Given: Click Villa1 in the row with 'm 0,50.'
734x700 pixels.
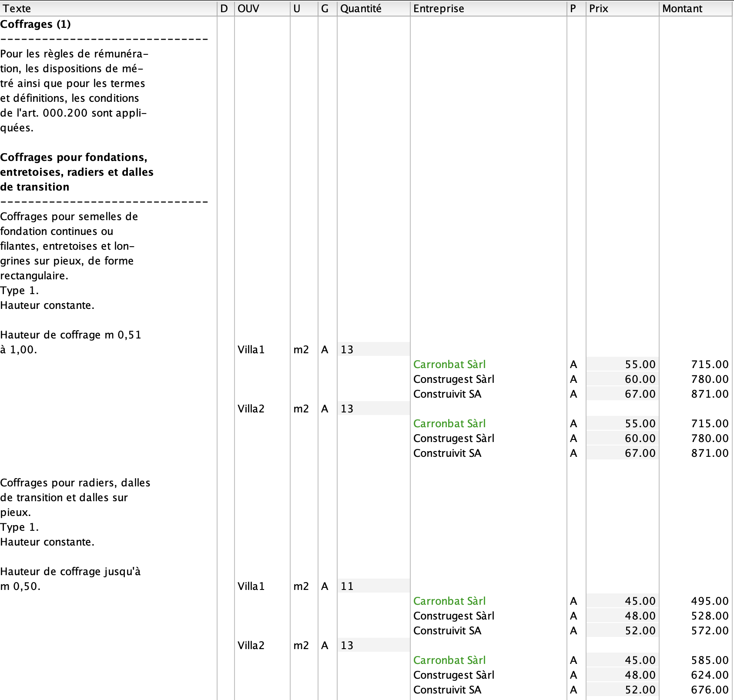Looking at the screenshot, I should tap(251, 586).
